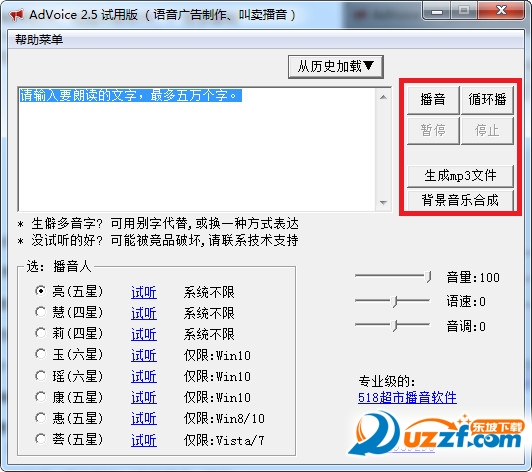The width and height of the screenshot is (532, 472).
Task: Click the 音量 volume slider thumb
Action: (x=429, y=277)
